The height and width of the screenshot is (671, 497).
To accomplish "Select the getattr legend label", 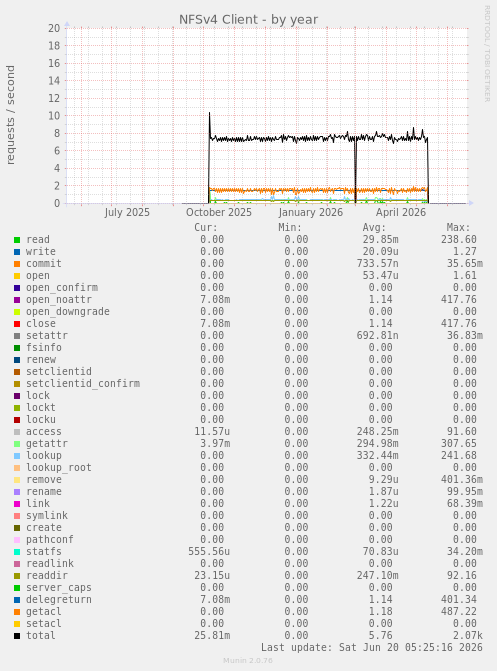I will 47,444.
